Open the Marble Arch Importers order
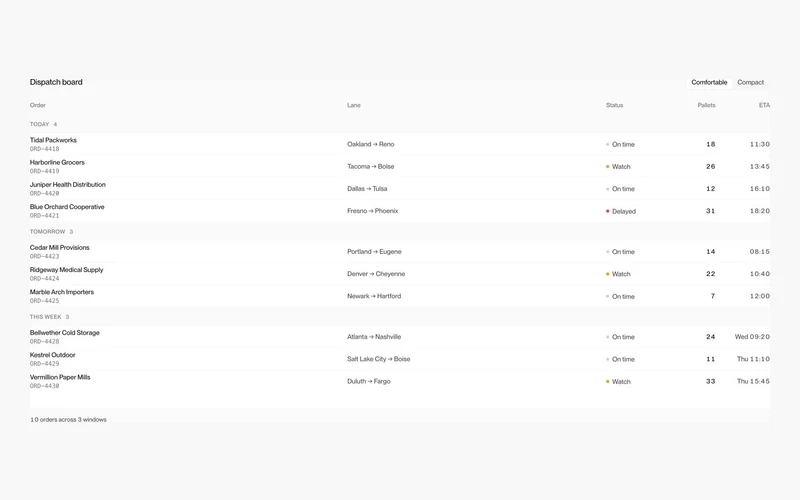This screenshot has width=800, height=500. 62,292
